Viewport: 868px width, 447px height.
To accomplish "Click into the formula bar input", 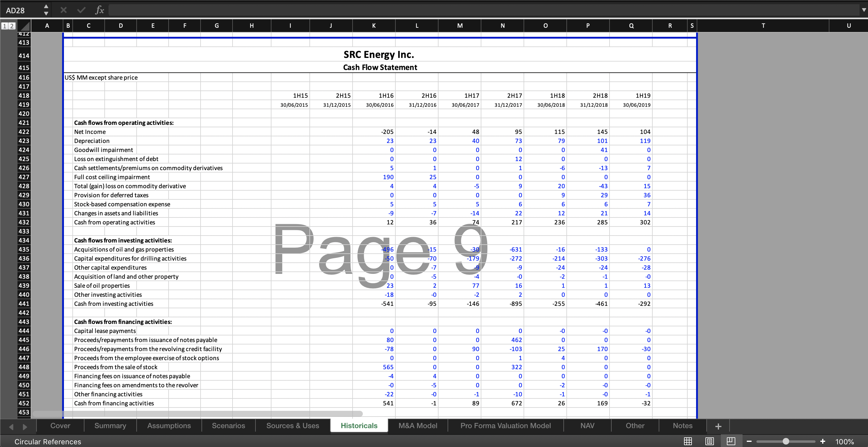I will tap(483, 10).
